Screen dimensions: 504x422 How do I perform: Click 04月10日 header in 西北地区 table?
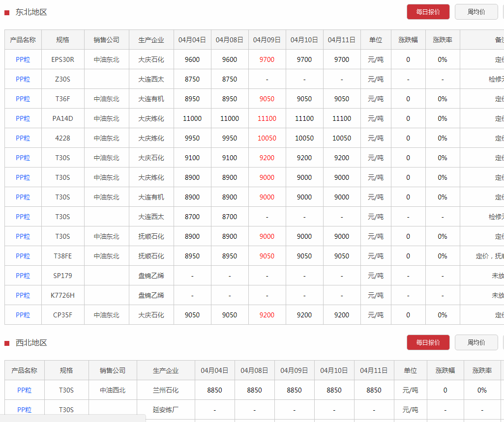click(334, 370)
